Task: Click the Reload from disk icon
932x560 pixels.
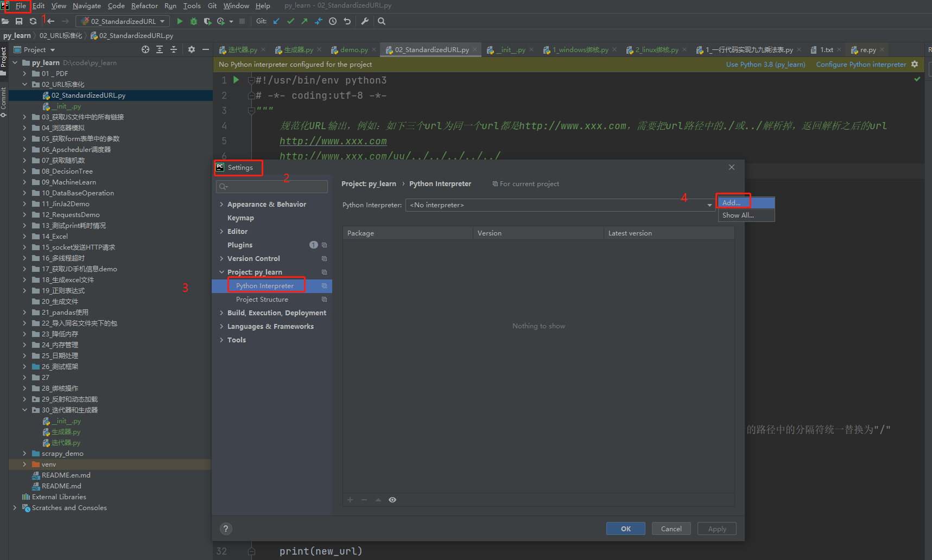Action: tap(33, 21)
